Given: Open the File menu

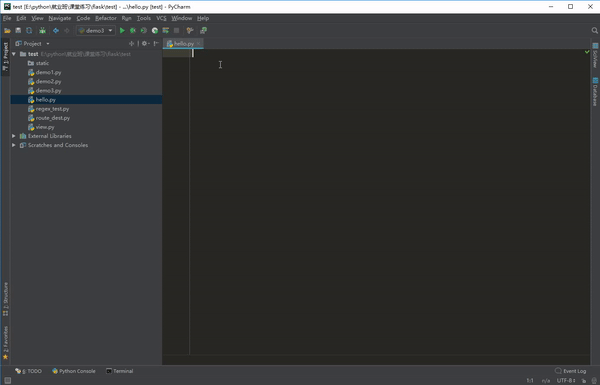Looking at the screenshot, I should click(x=7, y=18).
